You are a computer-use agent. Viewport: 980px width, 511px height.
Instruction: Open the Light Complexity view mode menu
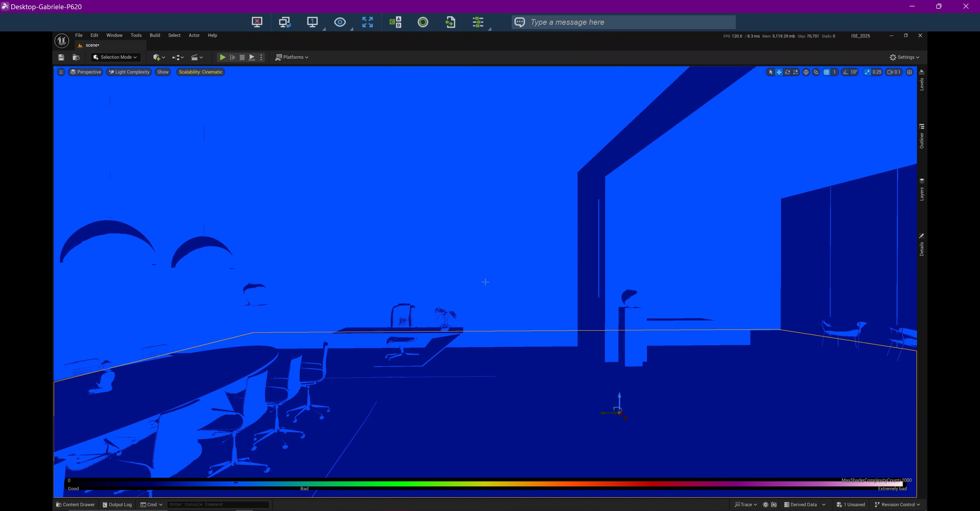click(129, 72)
